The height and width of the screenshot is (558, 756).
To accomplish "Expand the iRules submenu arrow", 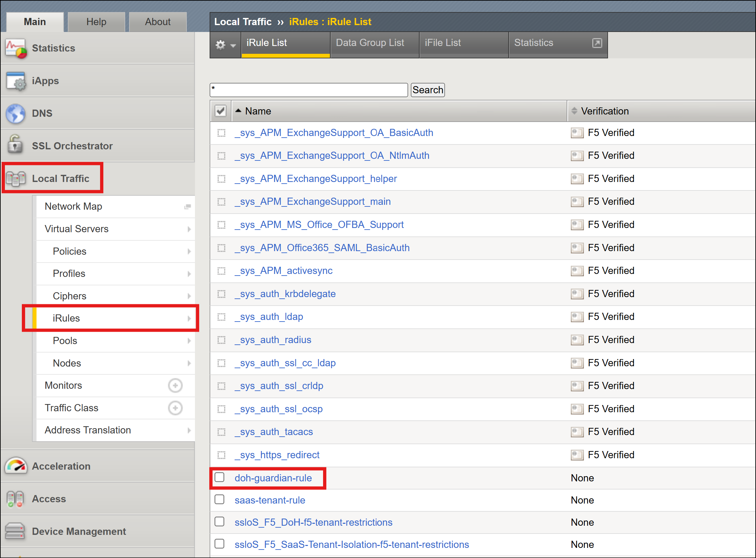I will pyautogui.click(x=189, y=318).
